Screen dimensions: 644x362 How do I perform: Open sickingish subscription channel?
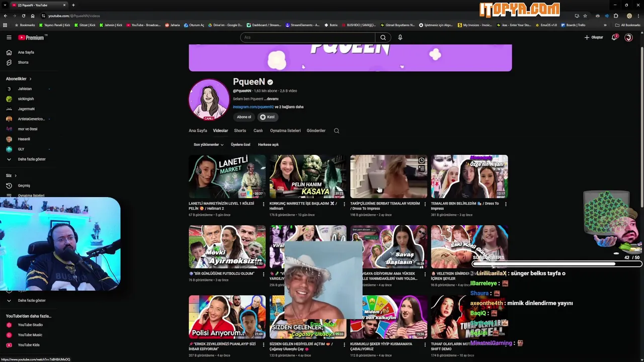tap(26, 99)
